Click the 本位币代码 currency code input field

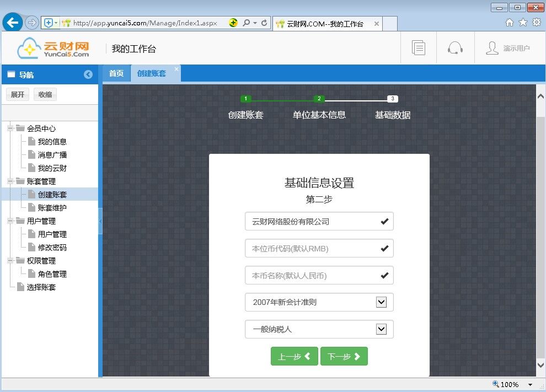point(312,249)
